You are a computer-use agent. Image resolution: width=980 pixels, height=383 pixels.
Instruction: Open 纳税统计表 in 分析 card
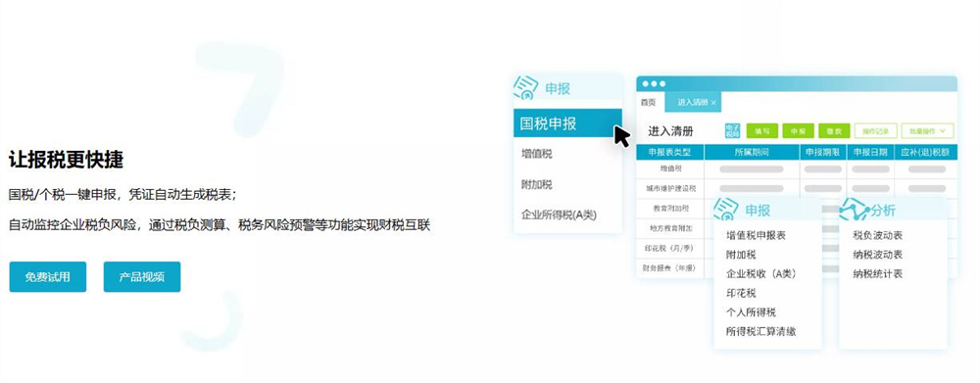(x=877, y=273)
